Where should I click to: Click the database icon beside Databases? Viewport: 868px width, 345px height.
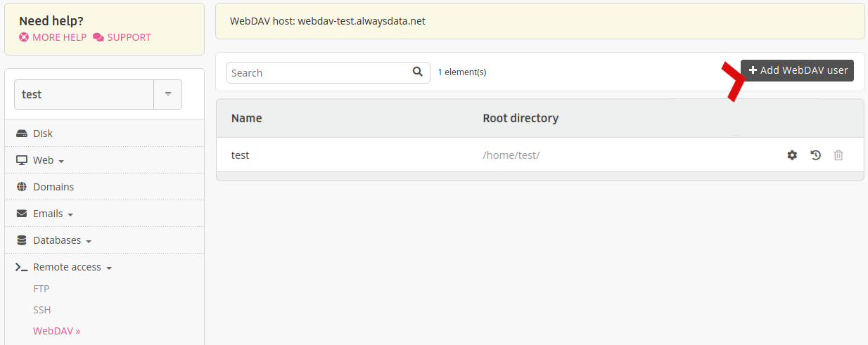[x=22, y=240]
